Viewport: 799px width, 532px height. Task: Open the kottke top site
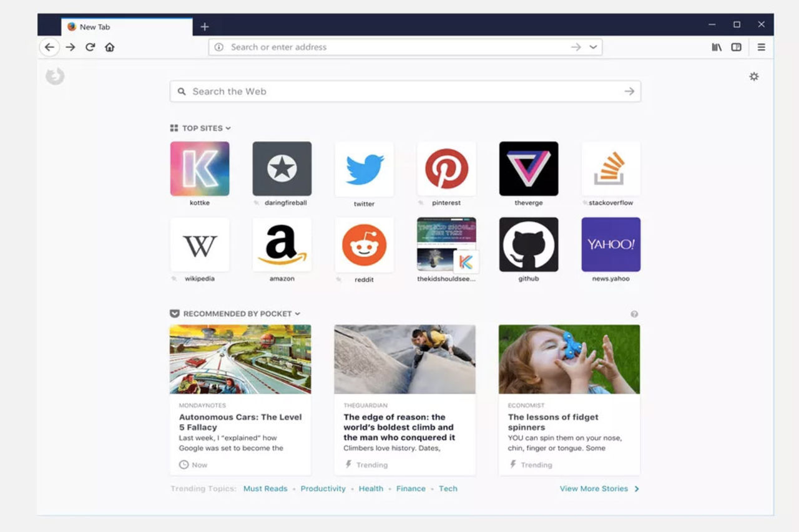pyautogui.click(x=199, y=168)
